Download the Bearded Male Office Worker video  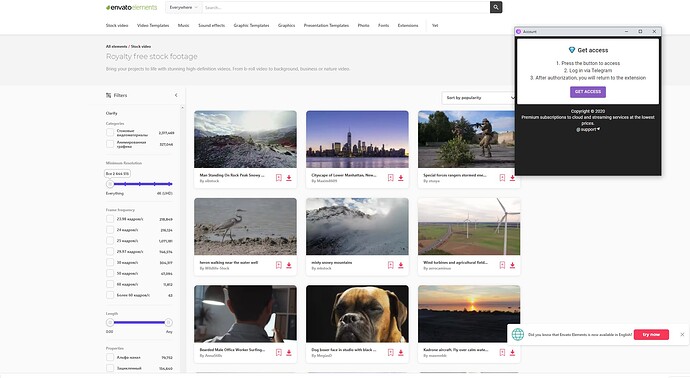click(x=289, y=352)
